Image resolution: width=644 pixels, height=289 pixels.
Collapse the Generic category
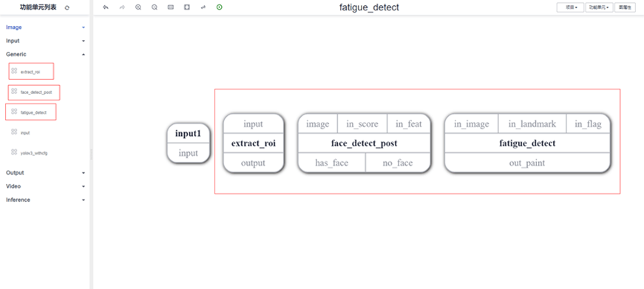84,54
